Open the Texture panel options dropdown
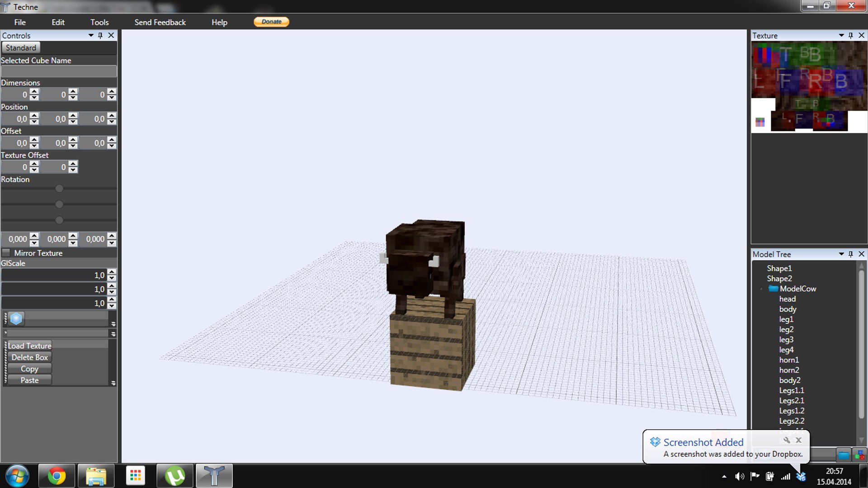Viewport: 868px width, 488px height. (841, 35)
